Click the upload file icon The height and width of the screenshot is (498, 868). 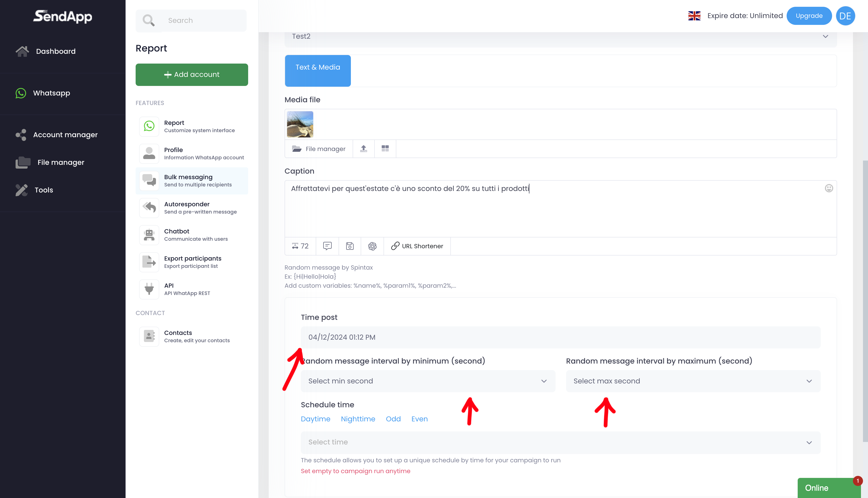(x=363, y=148)
